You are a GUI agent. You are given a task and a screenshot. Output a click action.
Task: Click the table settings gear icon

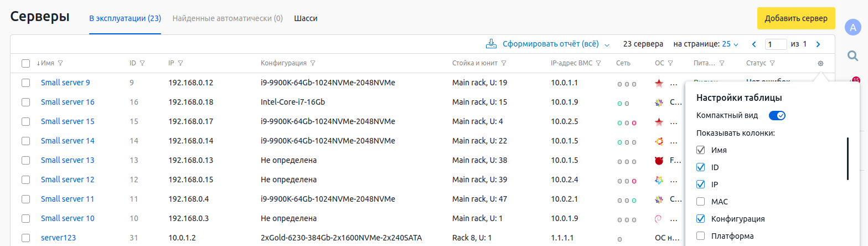pos(820,63)
